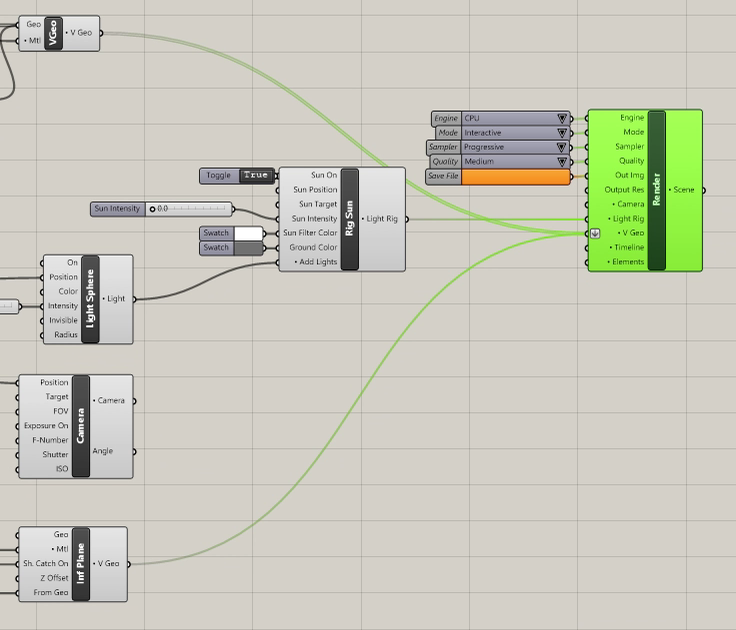
Task: Click Light Sphere's Position input
Action: coord(63,277)
